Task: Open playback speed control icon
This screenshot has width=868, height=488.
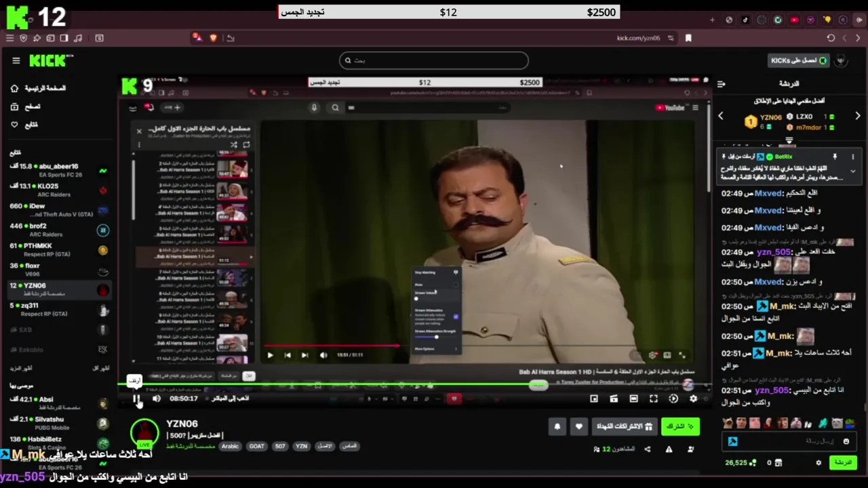Action: point(673,399)
